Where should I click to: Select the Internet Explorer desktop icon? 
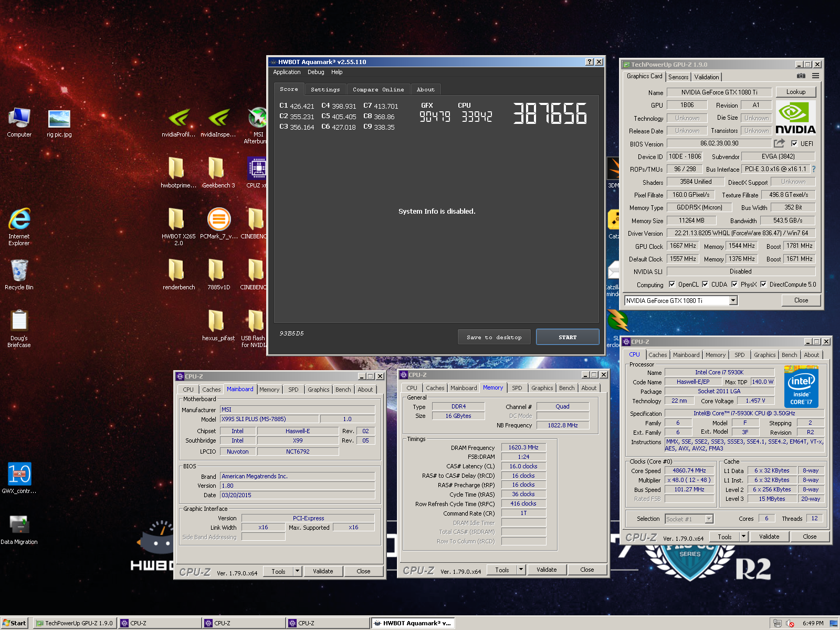pos(19,227)
